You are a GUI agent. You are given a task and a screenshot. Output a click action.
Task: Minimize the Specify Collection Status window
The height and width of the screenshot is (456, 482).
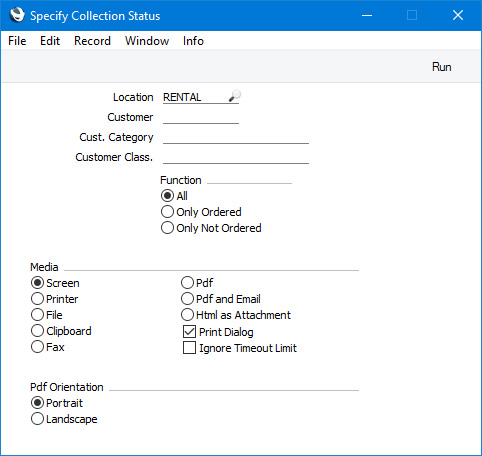367,15
